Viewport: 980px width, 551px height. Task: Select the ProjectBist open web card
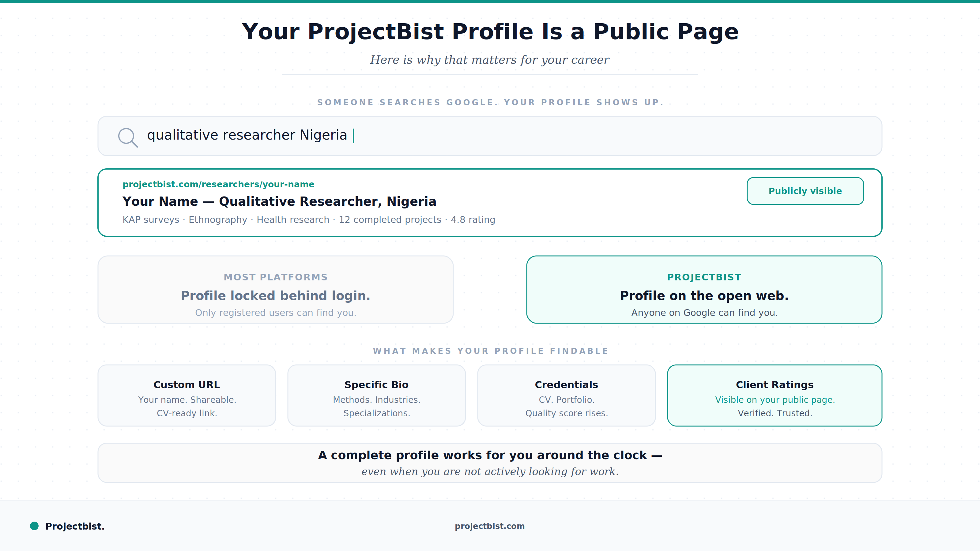pyautogui.click(x=704, y=290)
